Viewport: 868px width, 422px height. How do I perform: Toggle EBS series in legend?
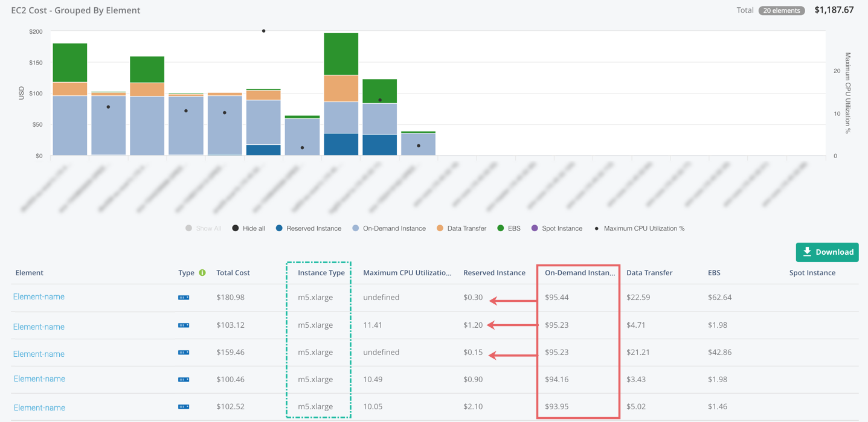(509, 228)
